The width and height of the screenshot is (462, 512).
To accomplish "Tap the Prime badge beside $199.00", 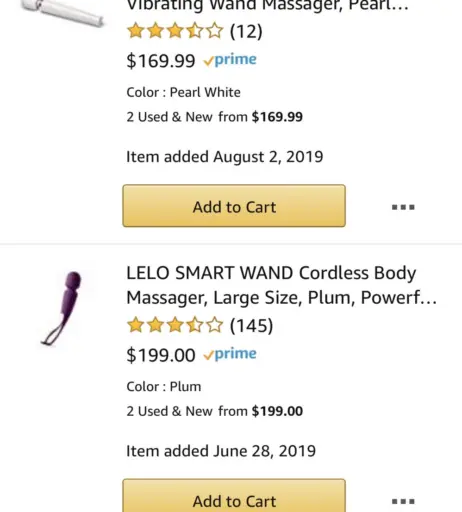I will click(x=230, y=354).
